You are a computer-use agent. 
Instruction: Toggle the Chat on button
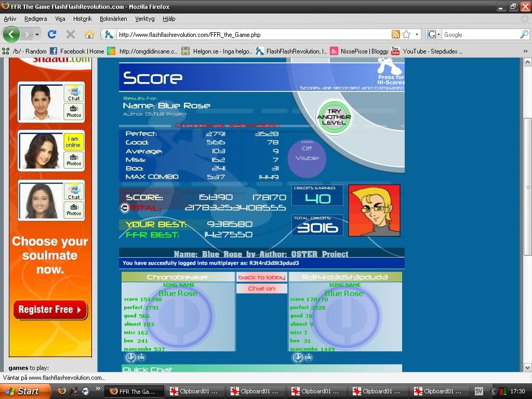pyautogui.click(x=261, y=288)
